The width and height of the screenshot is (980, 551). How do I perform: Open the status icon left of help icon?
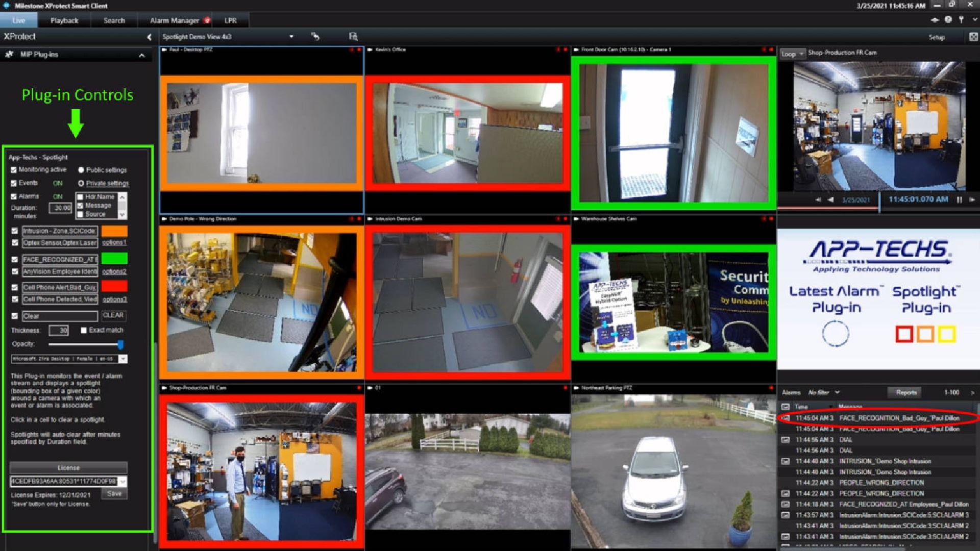[935, 20]
